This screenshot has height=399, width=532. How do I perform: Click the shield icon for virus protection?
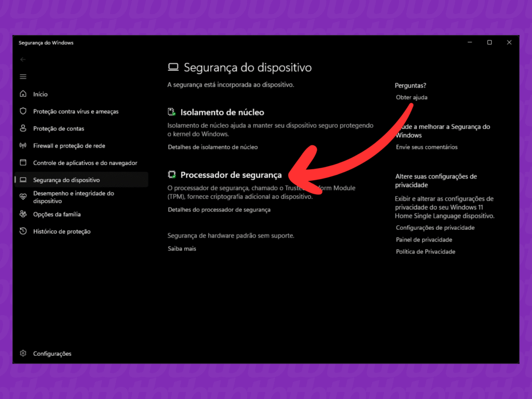point(23,111)
